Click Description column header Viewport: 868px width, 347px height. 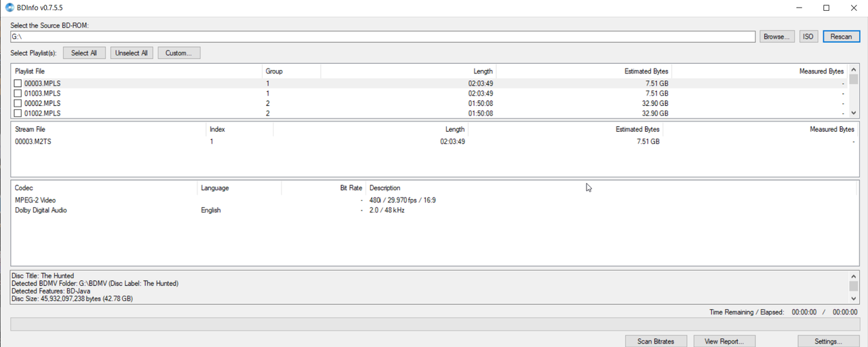pyautogui.click(x=610, y=187)
